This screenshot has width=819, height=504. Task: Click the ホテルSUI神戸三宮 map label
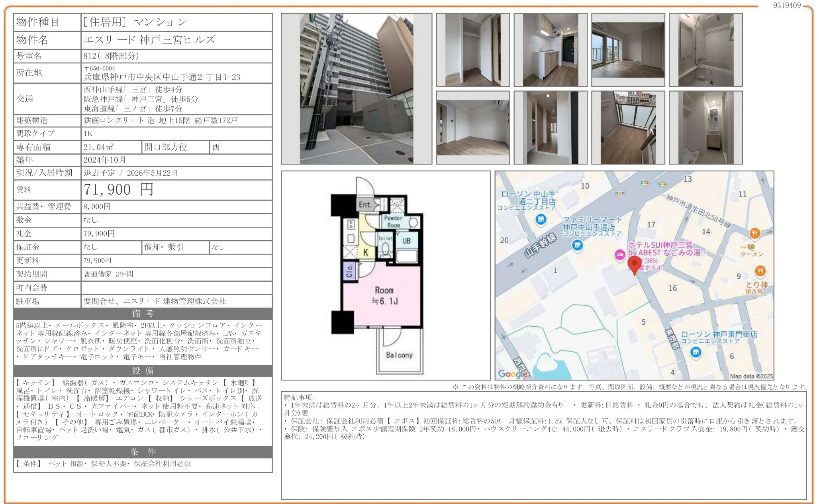coord(660,245)
